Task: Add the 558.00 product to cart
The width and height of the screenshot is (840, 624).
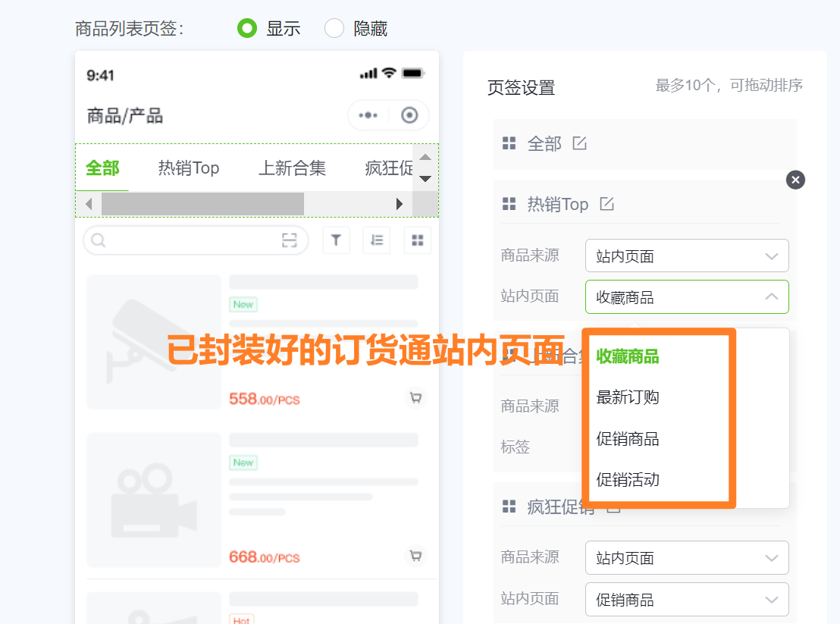Action: pyautogui.click(x=415, y=397)
